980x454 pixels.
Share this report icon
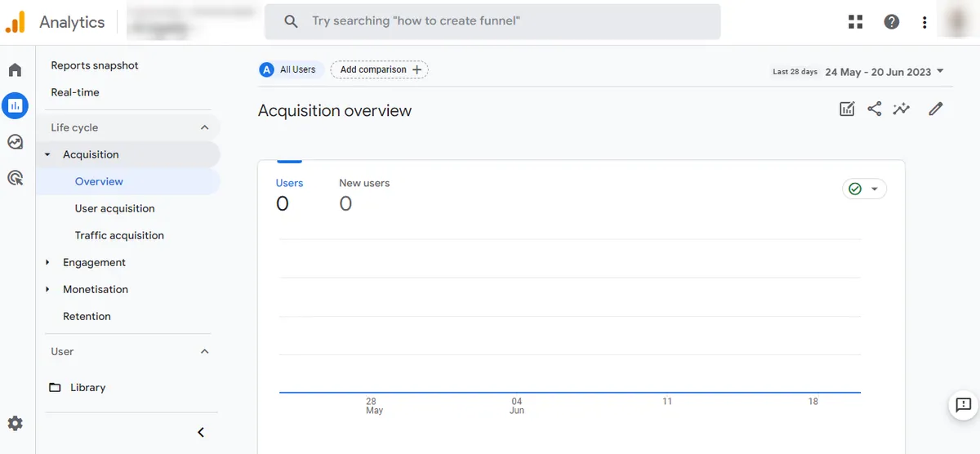tap(874, 109)
